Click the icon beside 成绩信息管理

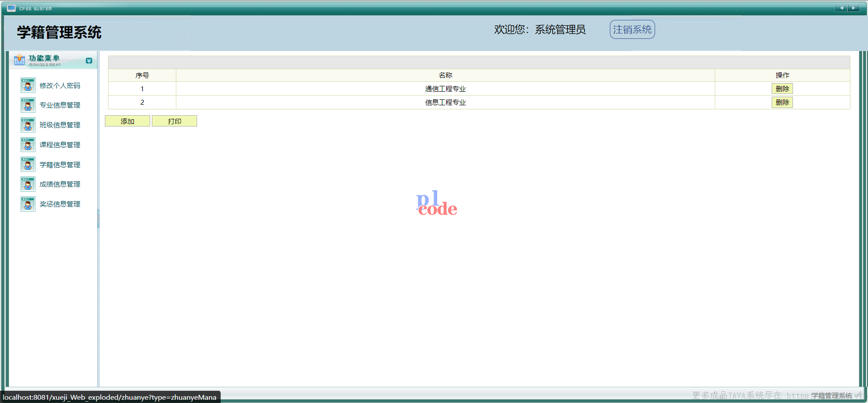pos(28,184)
